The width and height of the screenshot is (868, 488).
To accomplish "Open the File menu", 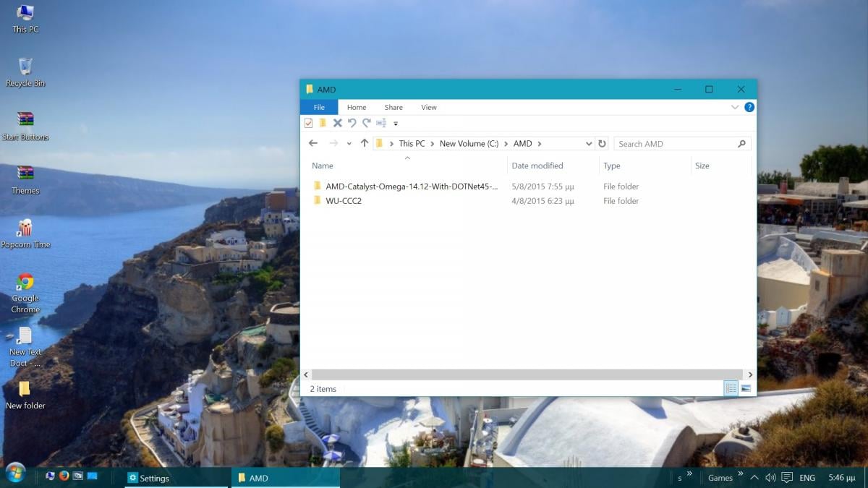I will pos(319,107).
